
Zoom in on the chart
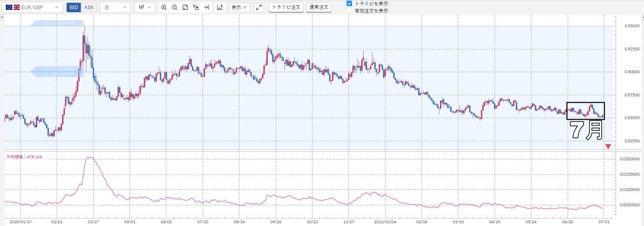(164, 7)
